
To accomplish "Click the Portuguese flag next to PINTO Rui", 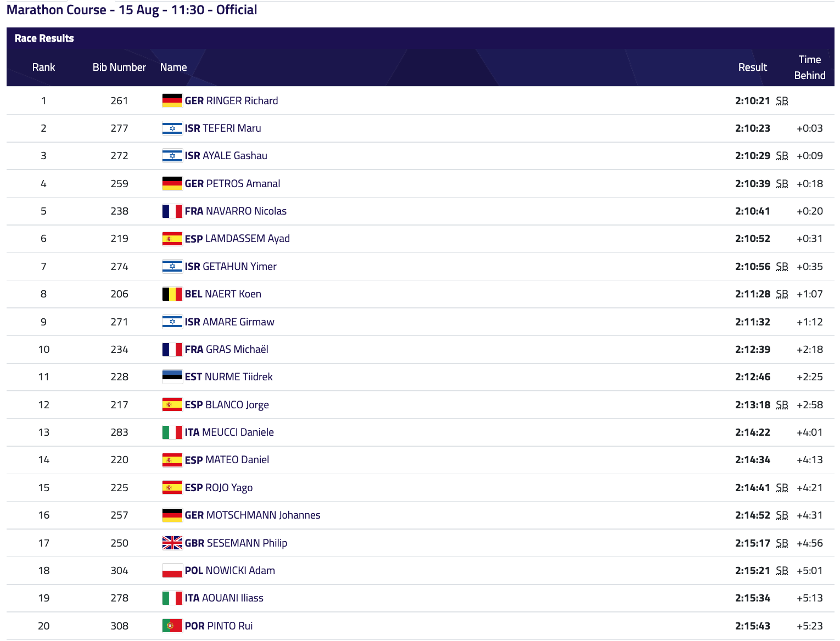I will tap(172, 626).
